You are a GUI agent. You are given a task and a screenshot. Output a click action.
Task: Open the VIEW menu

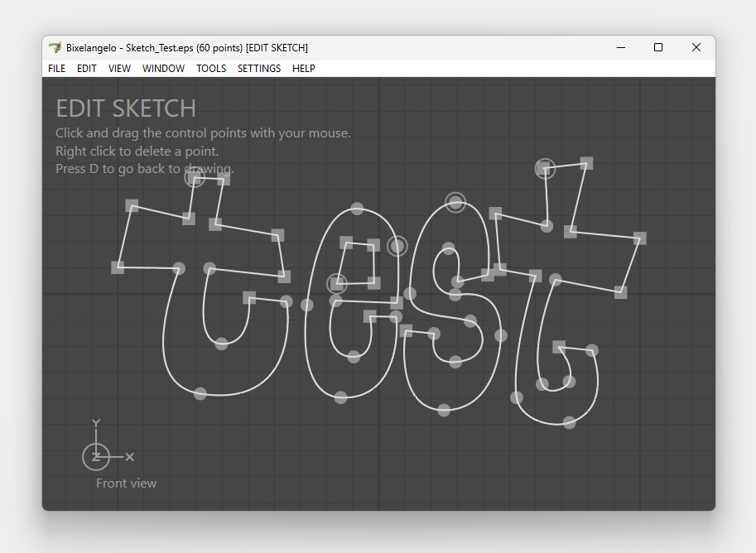119,69
